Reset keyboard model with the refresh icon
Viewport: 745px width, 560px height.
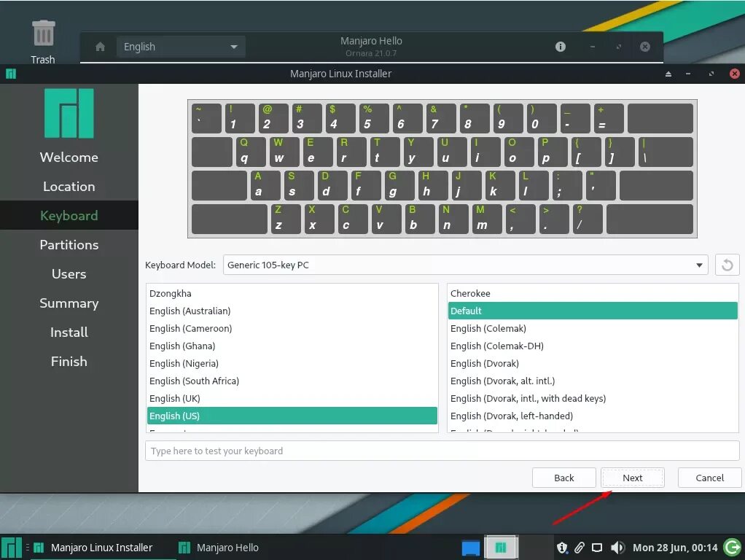pos(727,265)
